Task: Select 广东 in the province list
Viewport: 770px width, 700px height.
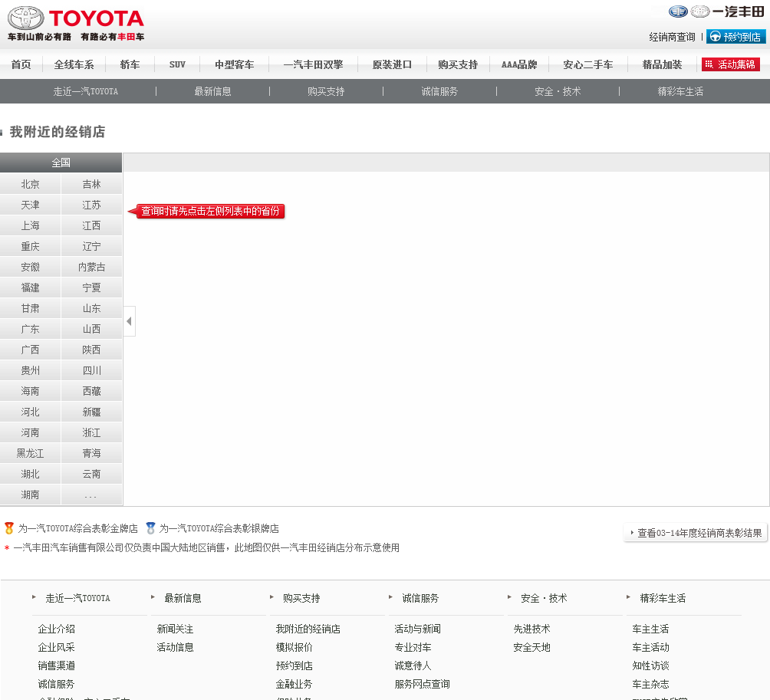Action: [30, 329]
